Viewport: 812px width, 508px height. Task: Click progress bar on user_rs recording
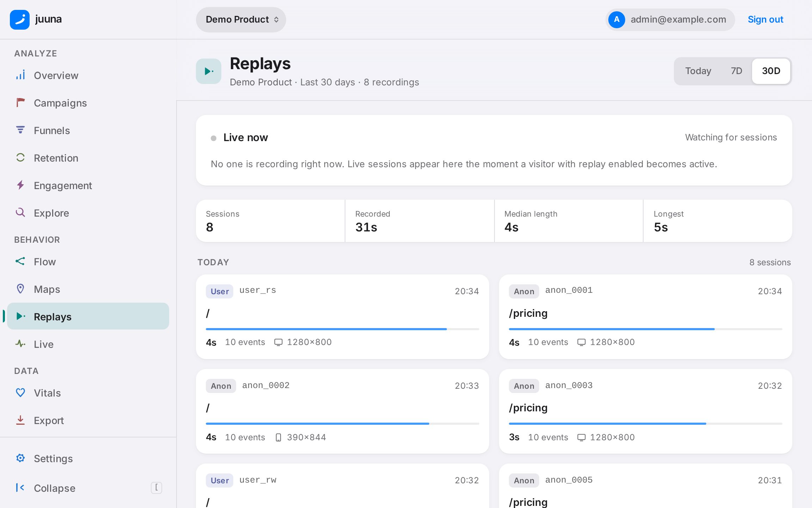(x=343, y=329)
